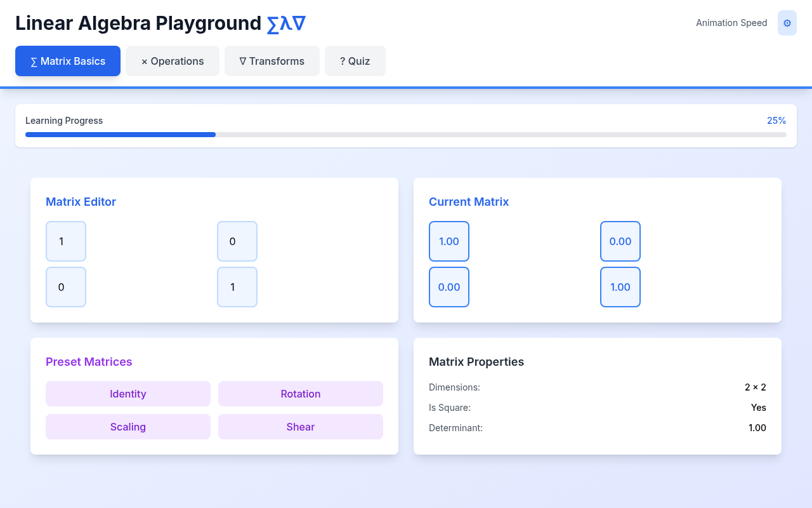Load the Rotation preset matrix
This screenshot has width=812, height=508.
click(x=300, y=394)
